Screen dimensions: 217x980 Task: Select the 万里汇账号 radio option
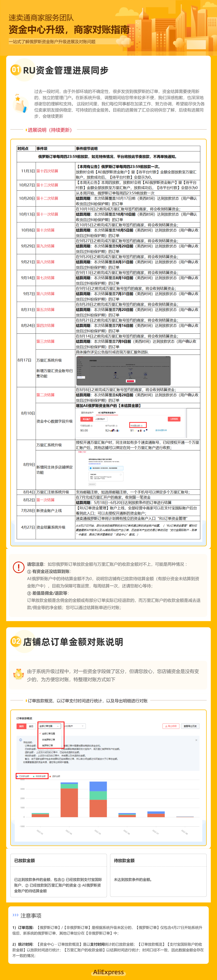click(x=121, y=474)
